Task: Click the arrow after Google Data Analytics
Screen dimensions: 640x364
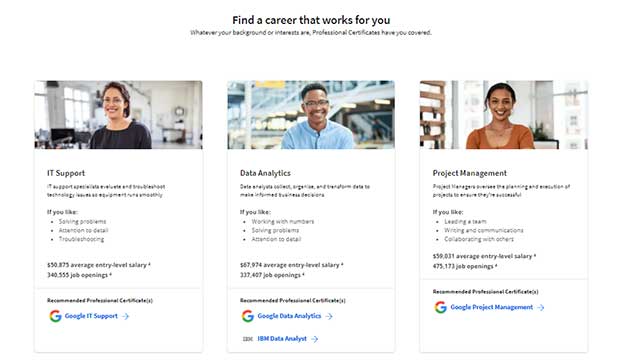Action: (329, 316)
